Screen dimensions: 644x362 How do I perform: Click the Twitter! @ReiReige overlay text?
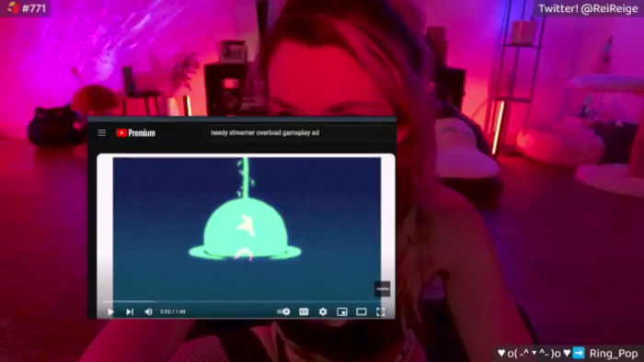(588, 8)
